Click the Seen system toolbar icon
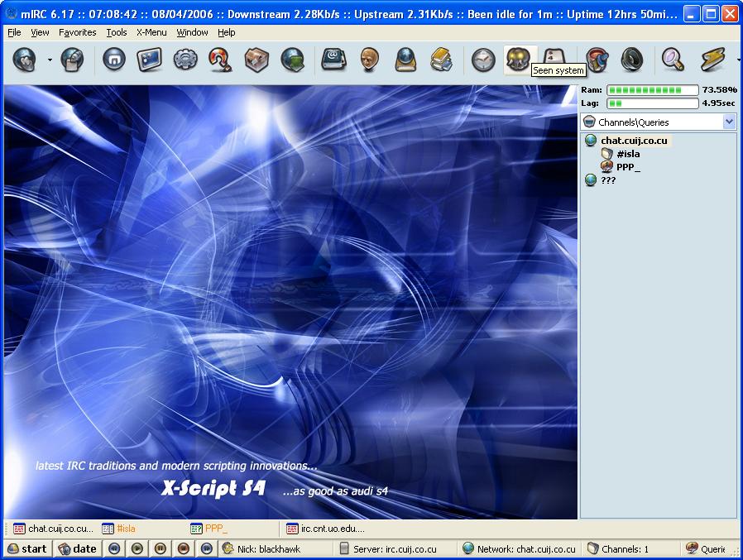 (x=519, y=60)
